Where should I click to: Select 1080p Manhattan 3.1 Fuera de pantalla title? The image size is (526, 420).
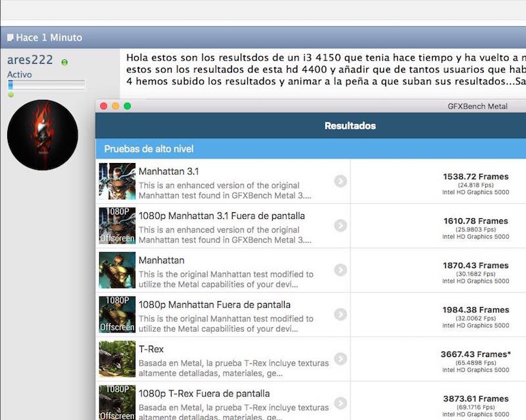[x=222, y=216]
